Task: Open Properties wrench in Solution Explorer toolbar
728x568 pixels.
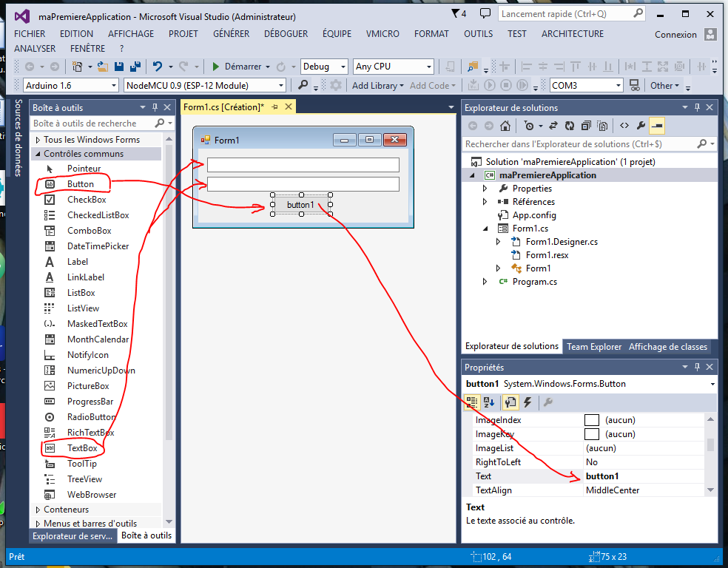Action: point(641,126)
